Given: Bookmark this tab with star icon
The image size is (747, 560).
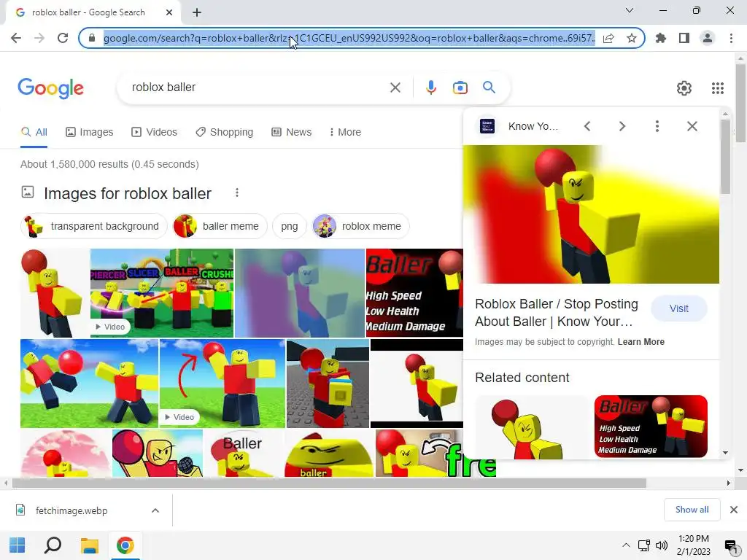Looking at the screenshot, I should coord(632,38).
